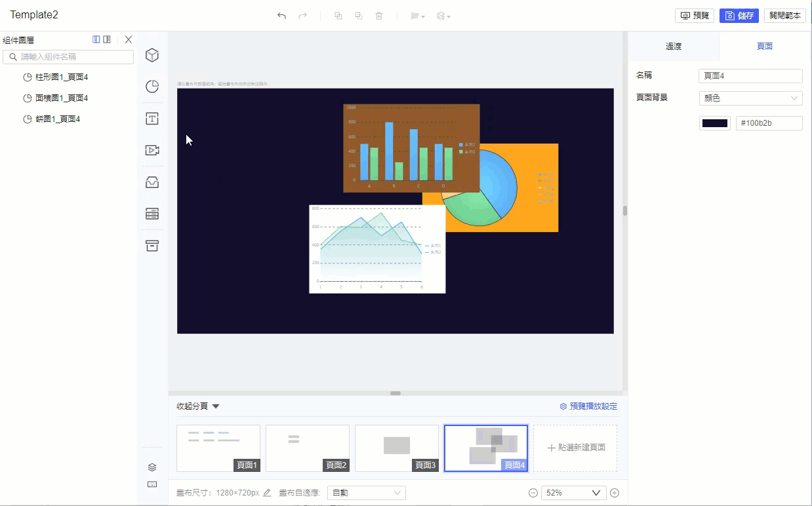
Task: Click the hex color field #100b2b
Action: click(769, 123)
